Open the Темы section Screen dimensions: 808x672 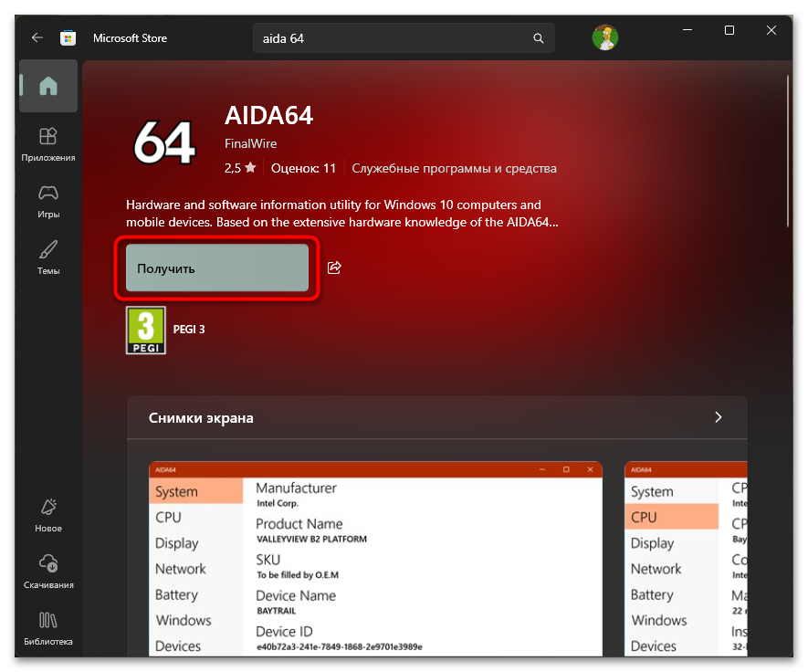click(48, 257)
